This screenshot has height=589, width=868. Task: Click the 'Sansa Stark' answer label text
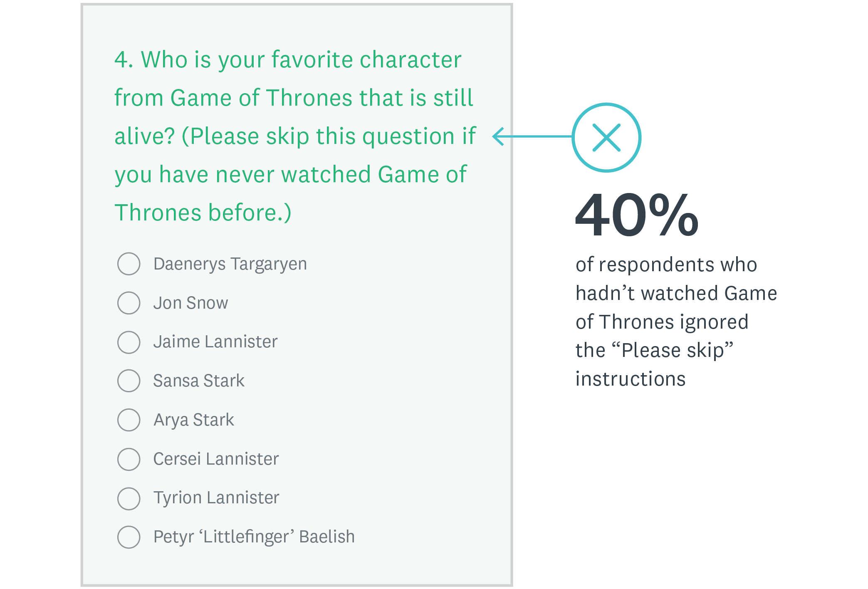tap(199, 381)
